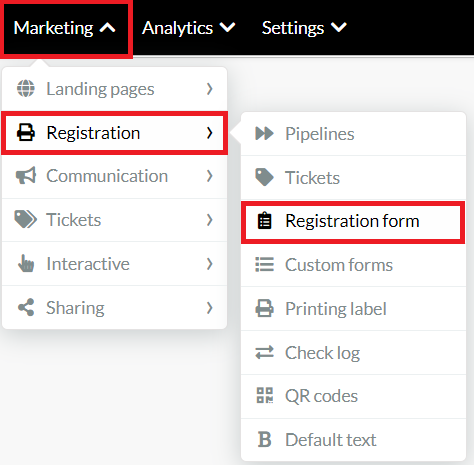This screenshot has height=465, width=474.
Task: Click the share nodes icon for Sharing
Action: (x=26, y=307)
